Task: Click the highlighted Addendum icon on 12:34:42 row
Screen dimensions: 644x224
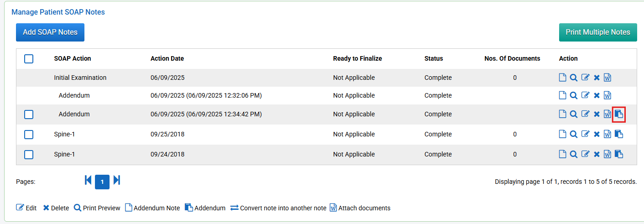Action: [619, 114]
